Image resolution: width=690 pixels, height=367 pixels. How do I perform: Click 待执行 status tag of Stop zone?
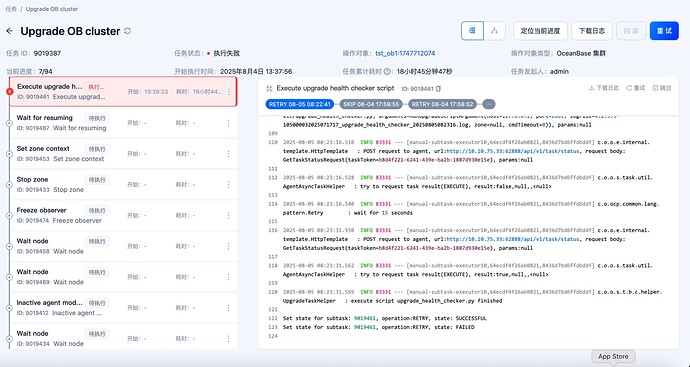tap(97, 180)
